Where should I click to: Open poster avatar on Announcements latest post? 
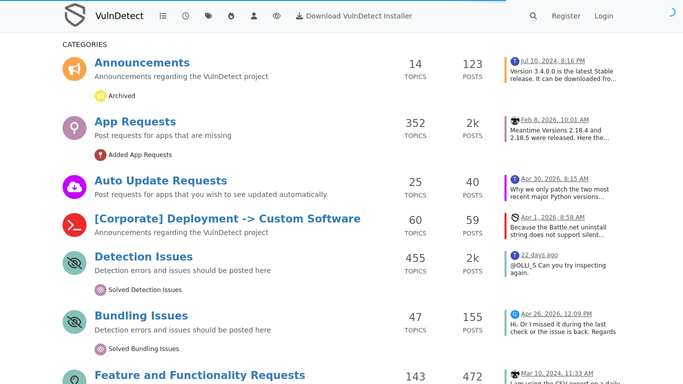pos(515,61)
